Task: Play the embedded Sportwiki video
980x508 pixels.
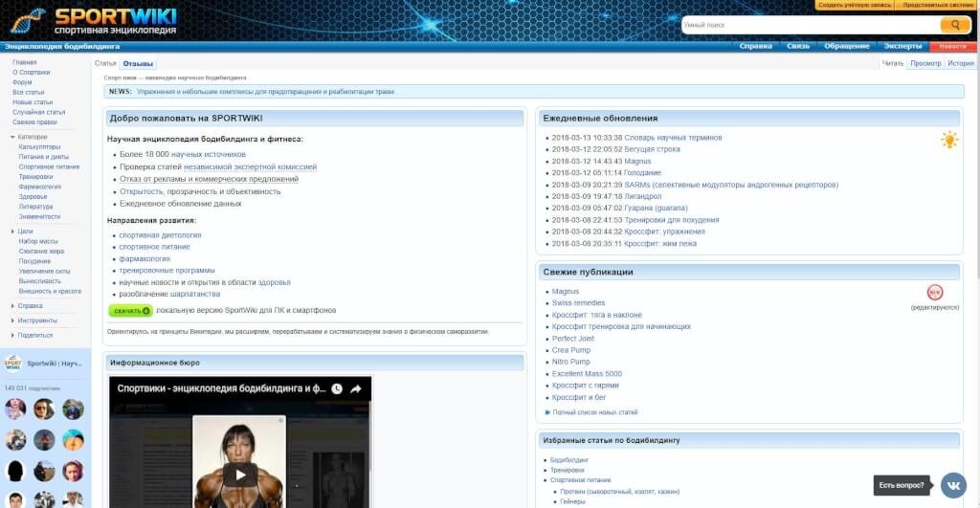Action: point(240,475)
